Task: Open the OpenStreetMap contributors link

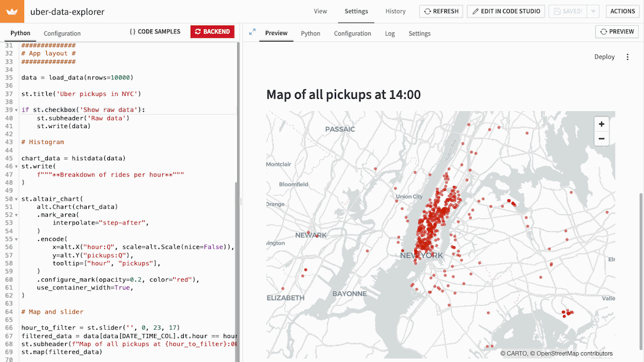Action: coord(573,353)
